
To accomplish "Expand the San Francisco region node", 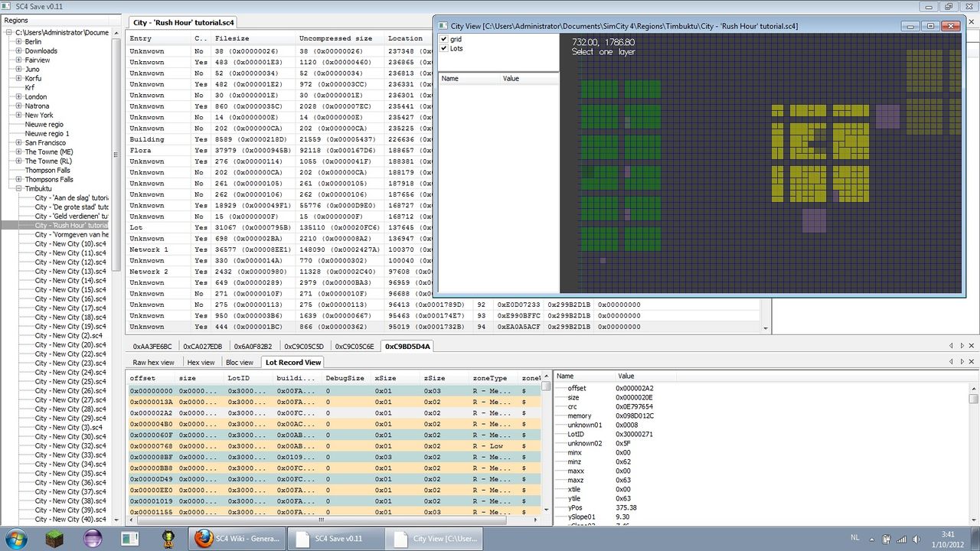I will [x=19, y=142].
